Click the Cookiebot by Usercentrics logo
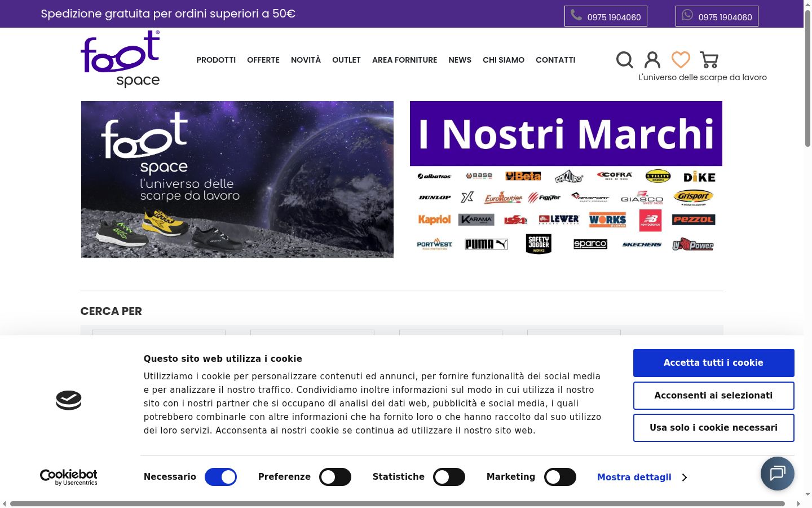This screenshot has width=812, height=508. click(x=69, y=478)
